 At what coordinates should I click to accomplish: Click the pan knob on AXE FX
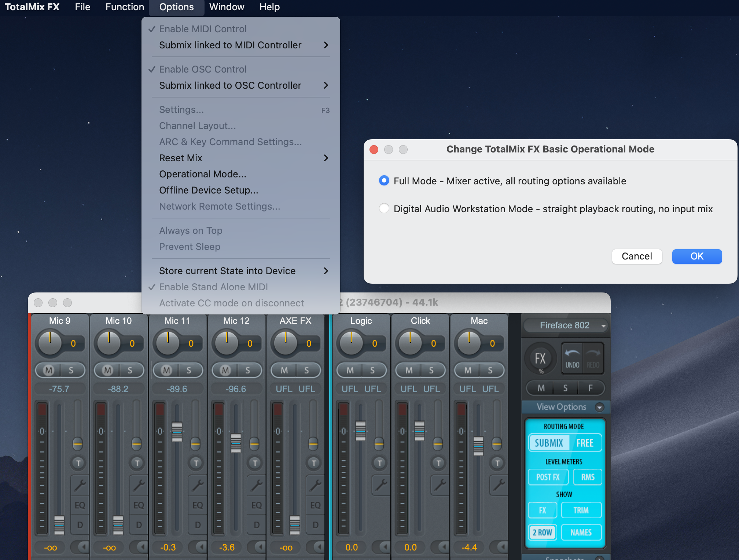tap(285, 343)
